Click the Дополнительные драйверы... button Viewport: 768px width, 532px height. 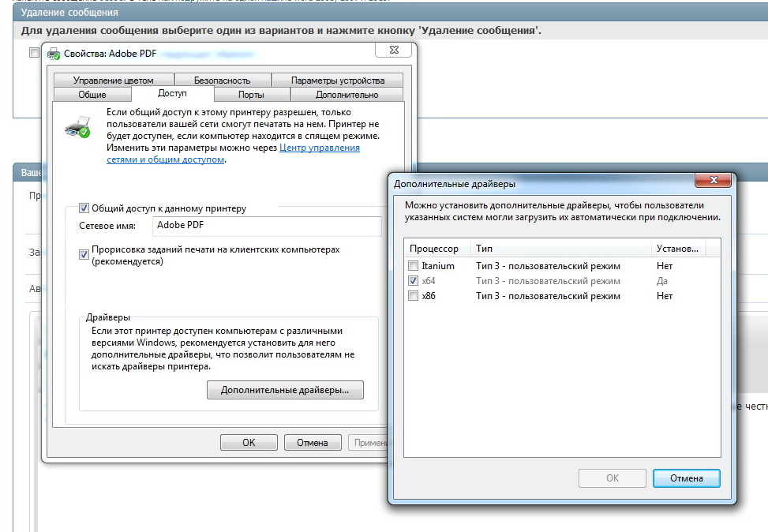285,390
